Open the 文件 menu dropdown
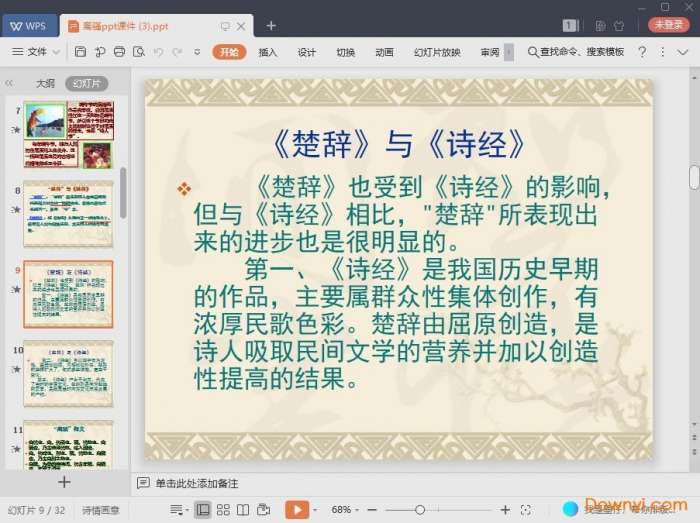The image size is (700, 523). click(x=36, y=52)
